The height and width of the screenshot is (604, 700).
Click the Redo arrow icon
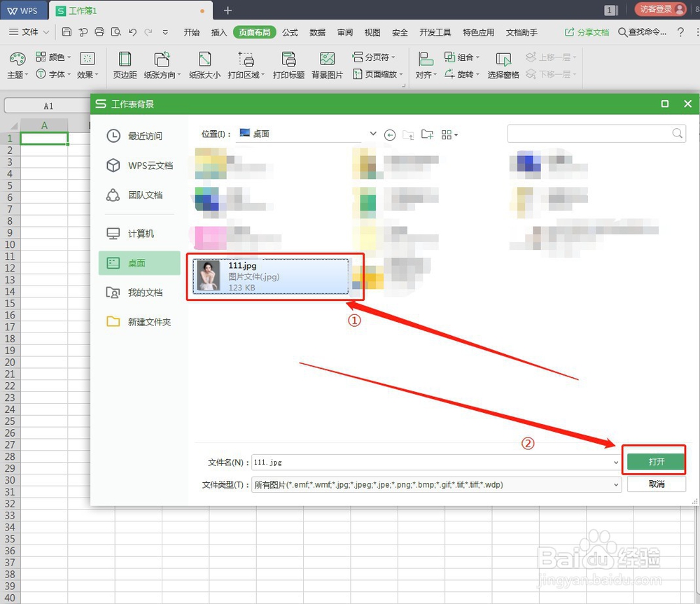[148, 31]
